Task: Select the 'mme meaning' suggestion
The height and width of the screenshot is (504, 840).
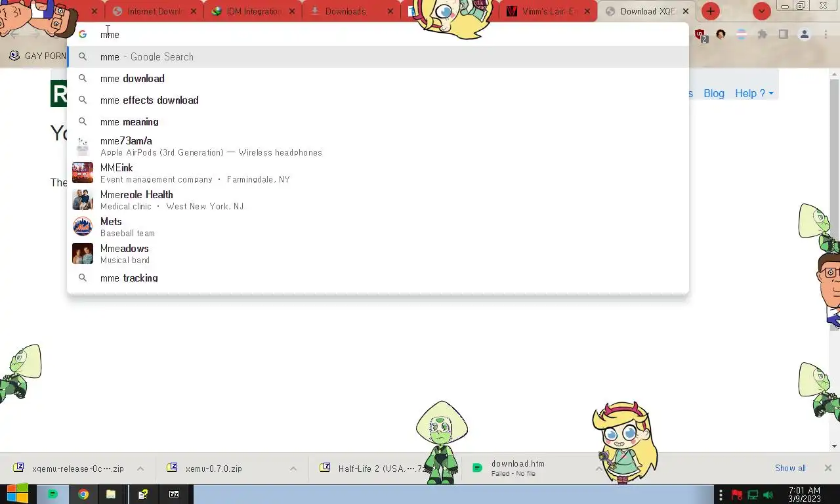Action: click(x=378, y=121)
